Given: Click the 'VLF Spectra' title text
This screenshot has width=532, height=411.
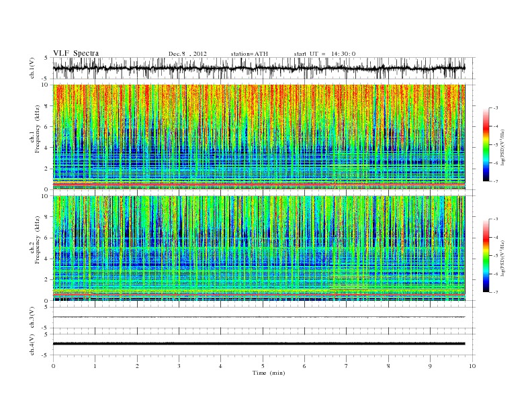Looking at the screenshot, I should point(76,53).
